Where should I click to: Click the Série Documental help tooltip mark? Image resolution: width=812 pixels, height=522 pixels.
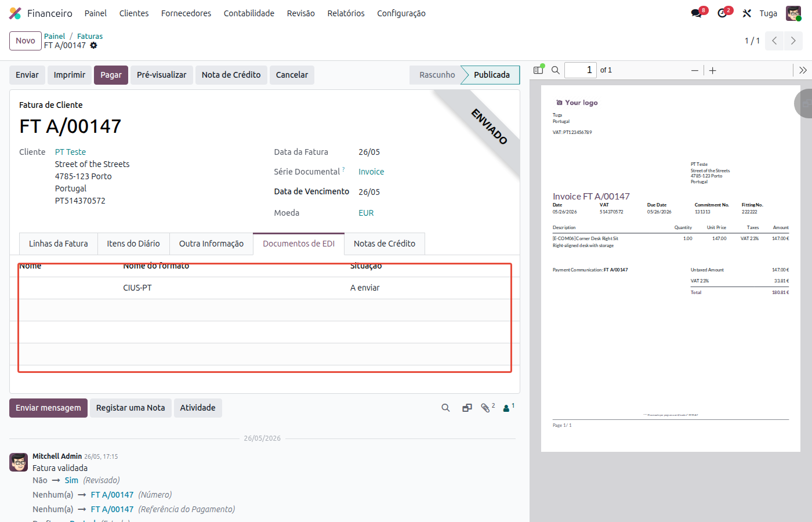click(343, 169)
